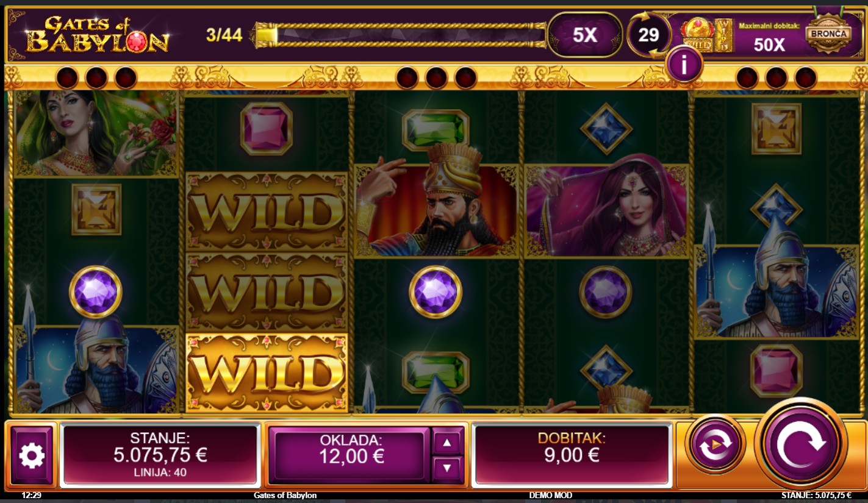Click the Dobitak 9,00 € win panel
The width and height of the screenshot is (868, 503).
(572, 454)
